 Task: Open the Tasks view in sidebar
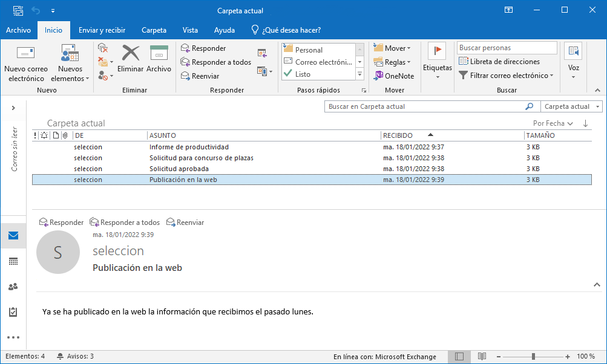point(13,312)
